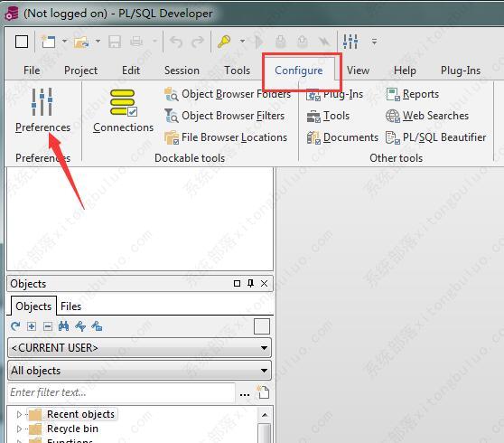Click the ellipsis button beside filter field
The image size is (504, 443).
245,394
